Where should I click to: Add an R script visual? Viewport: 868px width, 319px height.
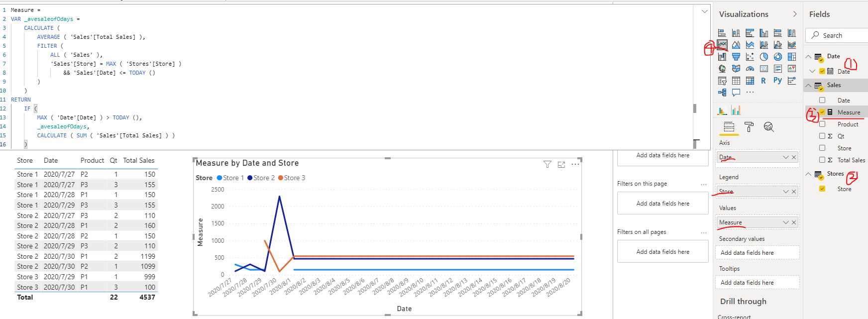pyautogui.click(x=763, y=81)
